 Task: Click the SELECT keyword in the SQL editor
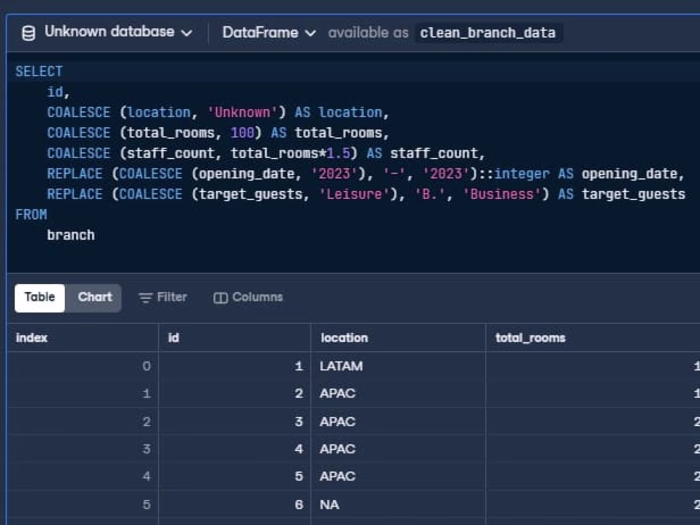click(x=39, y=71)
